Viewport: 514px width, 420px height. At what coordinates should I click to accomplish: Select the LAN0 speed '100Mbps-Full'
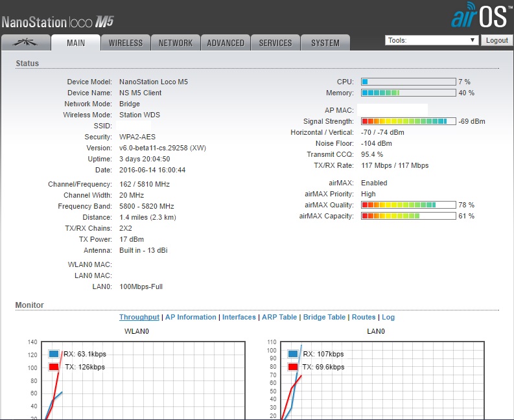click(x=141, y=286)
